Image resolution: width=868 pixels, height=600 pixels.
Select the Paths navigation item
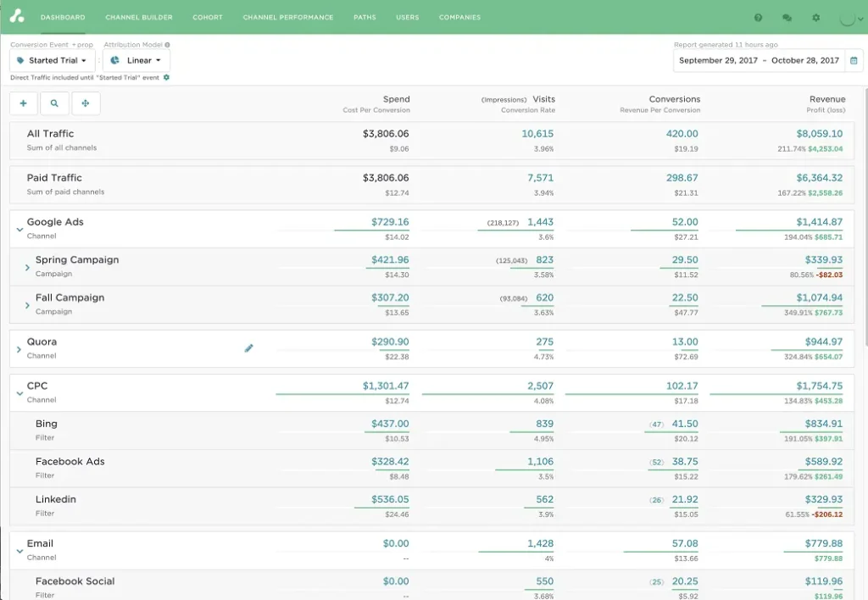pos(364,17)
